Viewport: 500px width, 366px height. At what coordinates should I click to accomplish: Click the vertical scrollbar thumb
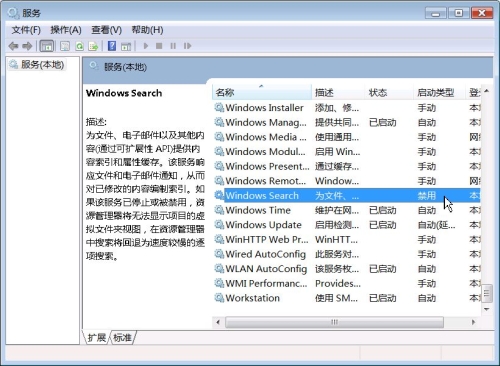[487, 293]
